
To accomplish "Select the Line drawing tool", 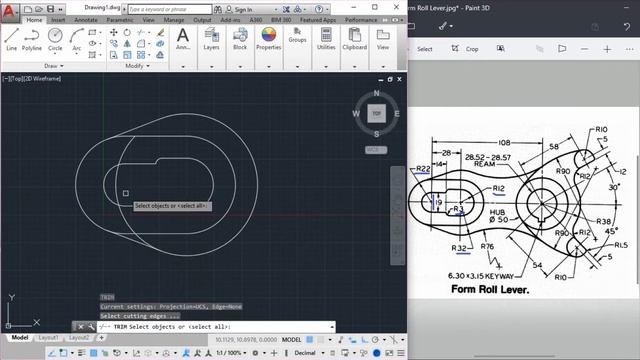I will point(11,40).
